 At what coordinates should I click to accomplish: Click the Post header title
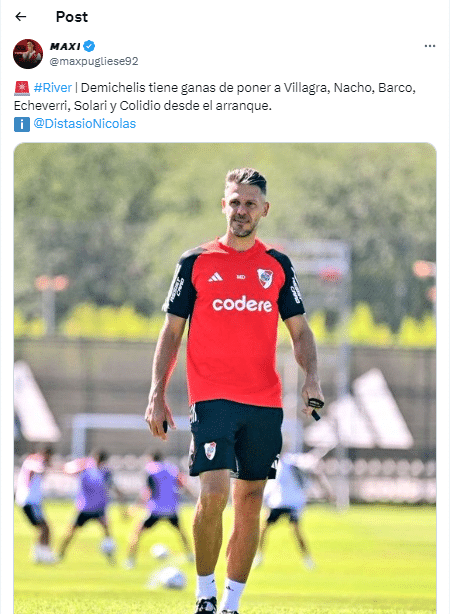click(72, 17)
